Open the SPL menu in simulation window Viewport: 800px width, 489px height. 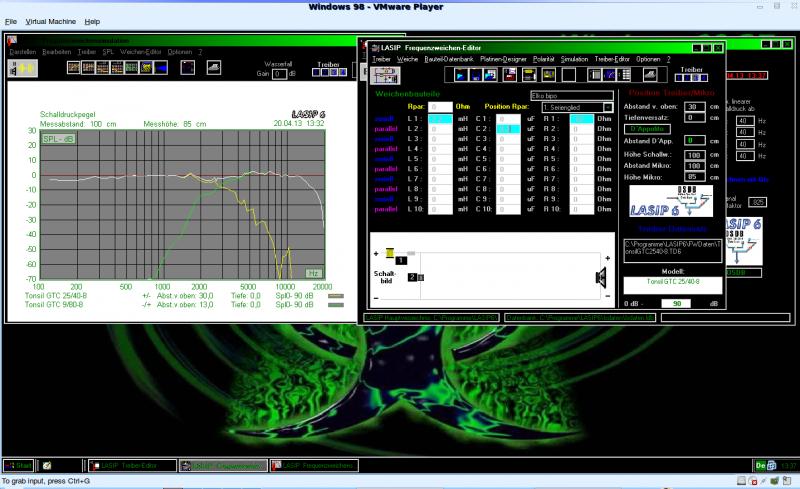tap(108, 52)
